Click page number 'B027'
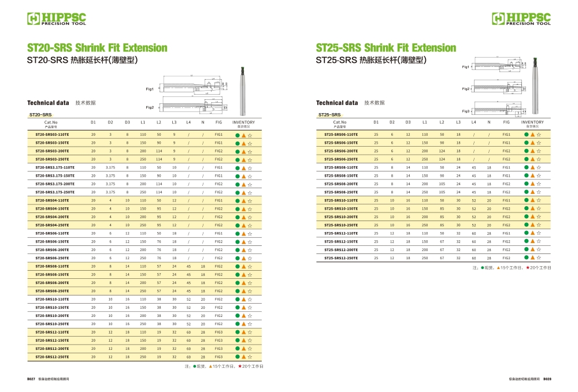 tap(31, 379)
